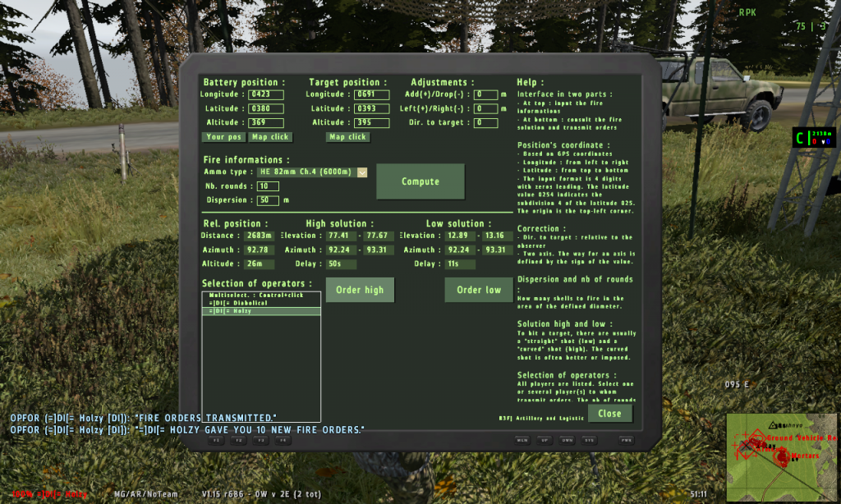Edit the Dispersion field value 50

click(x=269, y=200)
